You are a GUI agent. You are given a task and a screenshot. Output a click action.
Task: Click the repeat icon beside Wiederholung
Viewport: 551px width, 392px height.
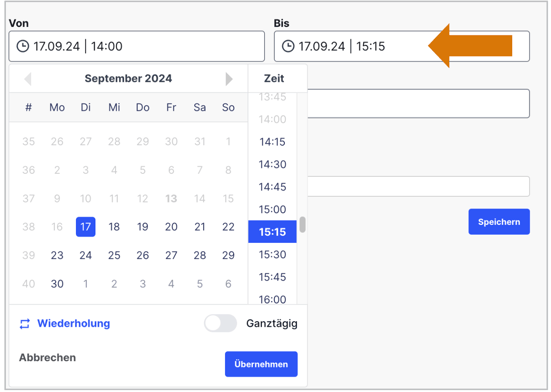[x=25, y=324]
